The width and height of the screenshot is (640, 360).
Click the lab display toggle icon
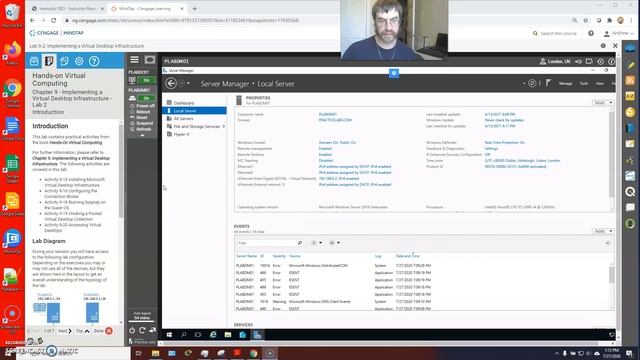(149, 60)
